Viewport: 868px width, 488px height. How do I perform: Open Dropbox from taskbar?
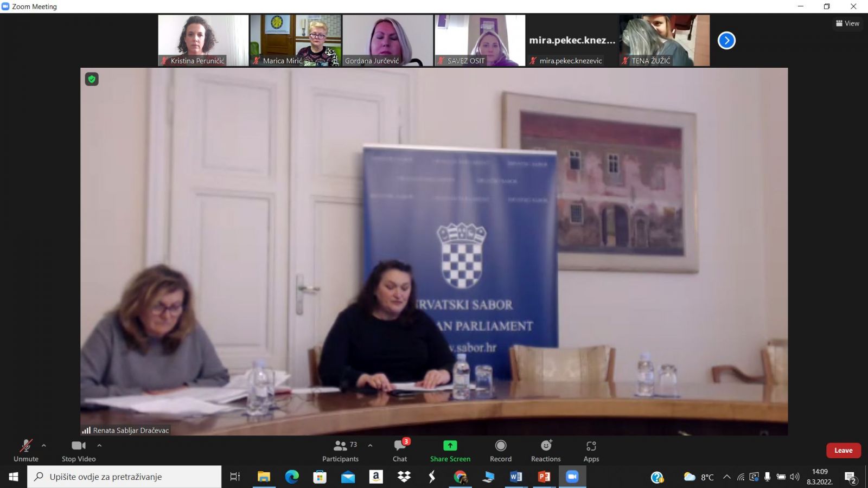click(x=404, y=477)
